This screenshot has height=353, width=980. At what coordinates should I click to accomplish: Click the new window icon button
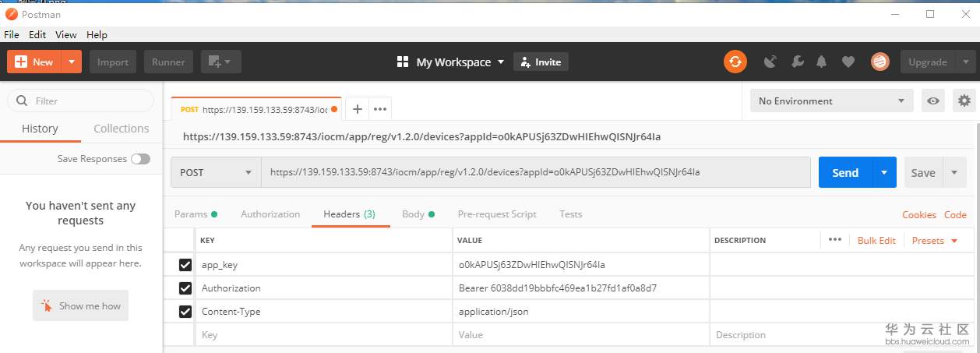coord(220,62)
